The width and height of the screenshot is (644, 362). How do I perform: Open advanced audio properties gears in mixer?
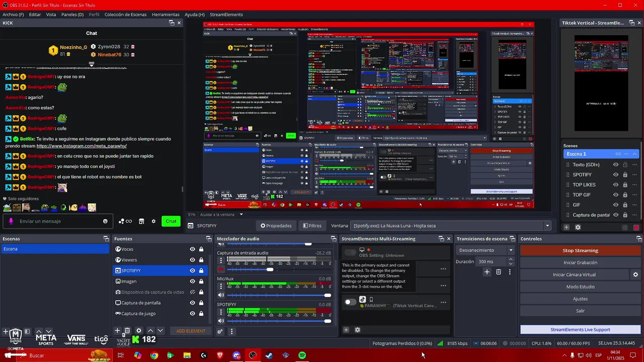tap(220, 331)
